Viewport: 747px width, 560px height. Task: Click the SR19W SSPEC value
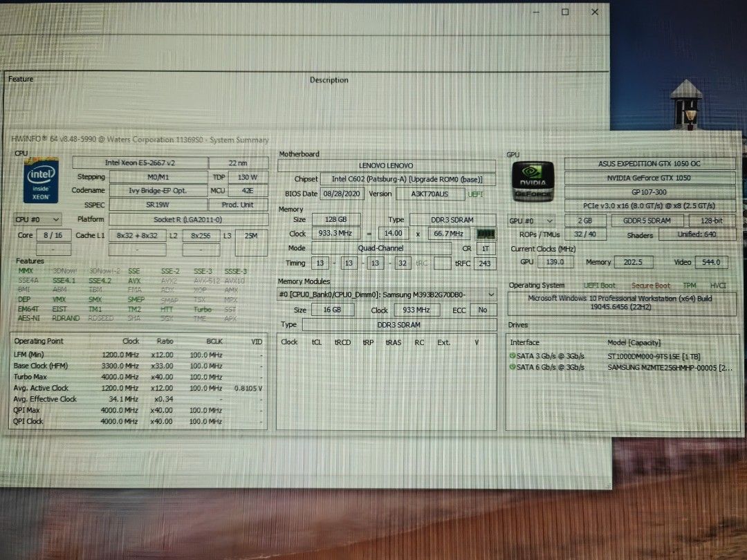click(158, 205)
